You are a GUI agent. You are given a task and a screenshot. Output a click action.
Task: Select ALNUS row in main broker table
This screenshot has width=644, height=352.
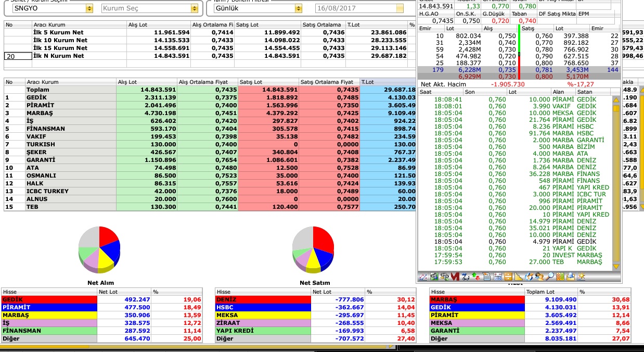210,199
